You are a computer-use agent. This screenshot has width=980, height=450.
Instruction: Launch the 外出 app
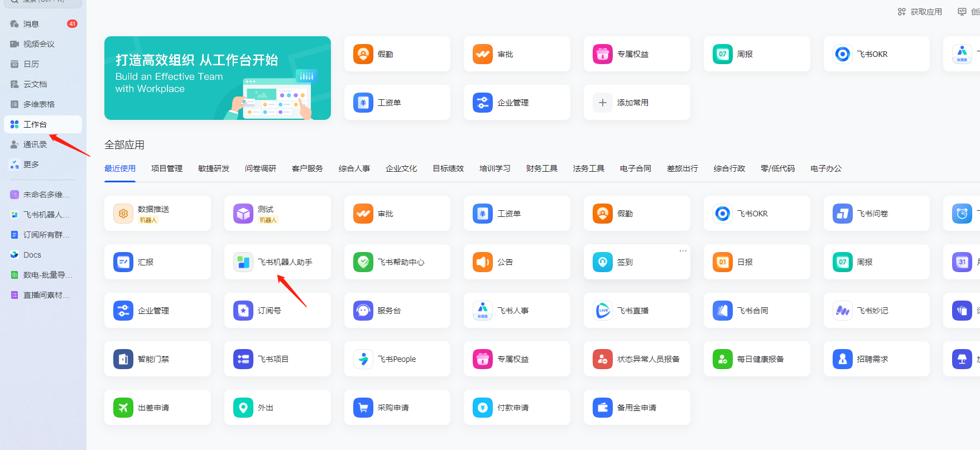coord(277,408)
